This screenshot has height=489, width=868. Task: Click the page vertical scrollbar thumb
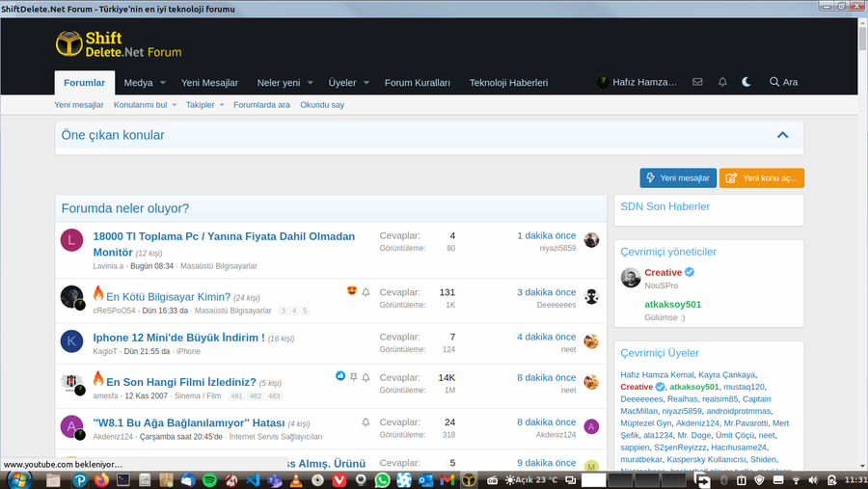click(x=862, y=38)
